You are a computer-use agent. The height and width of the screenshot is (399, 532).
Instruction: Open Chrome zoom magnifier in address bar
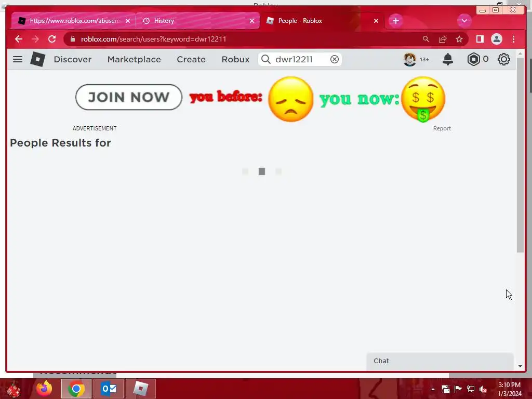point(426,39)
